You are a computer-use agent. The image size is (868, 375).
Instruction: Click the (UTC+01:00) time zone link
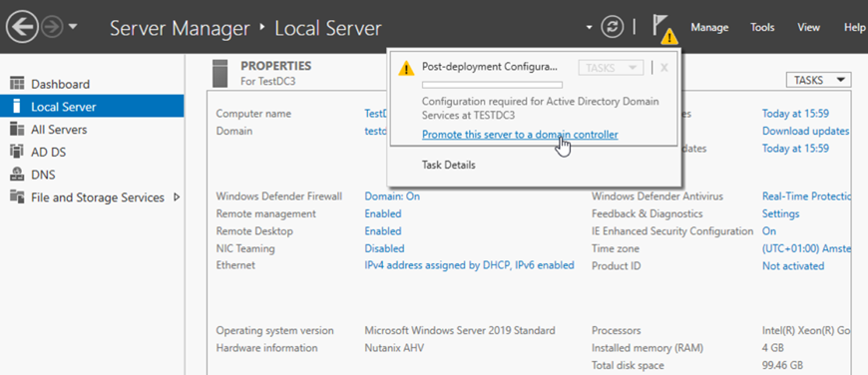(806, 249)
